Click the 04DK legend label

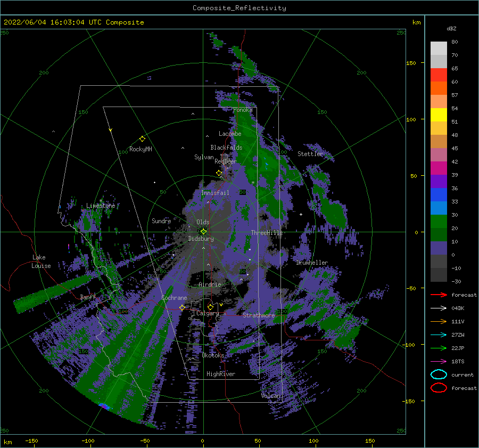pos(458,308)
